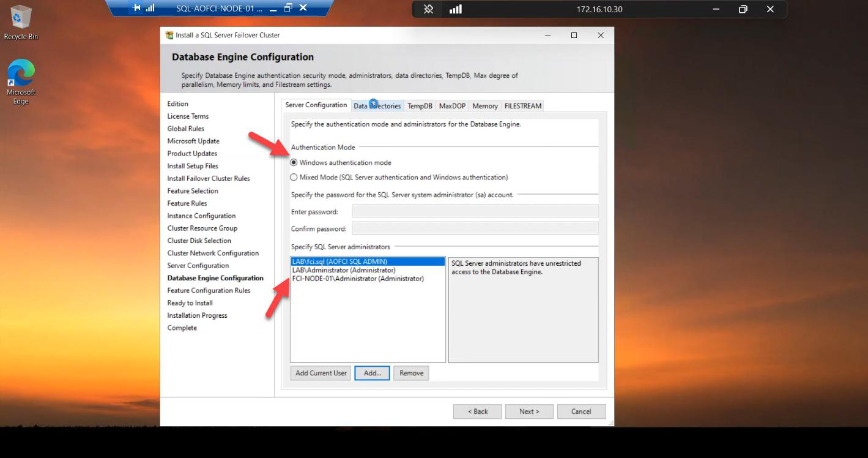
Task: Click the Confirm password field
Action: pos(475,228)
